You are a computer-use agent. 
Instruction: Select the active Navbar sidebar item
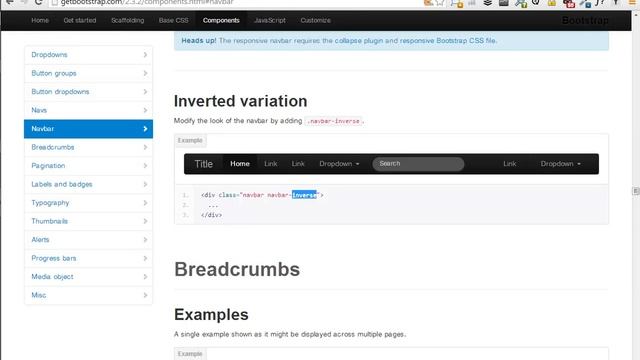89,129
